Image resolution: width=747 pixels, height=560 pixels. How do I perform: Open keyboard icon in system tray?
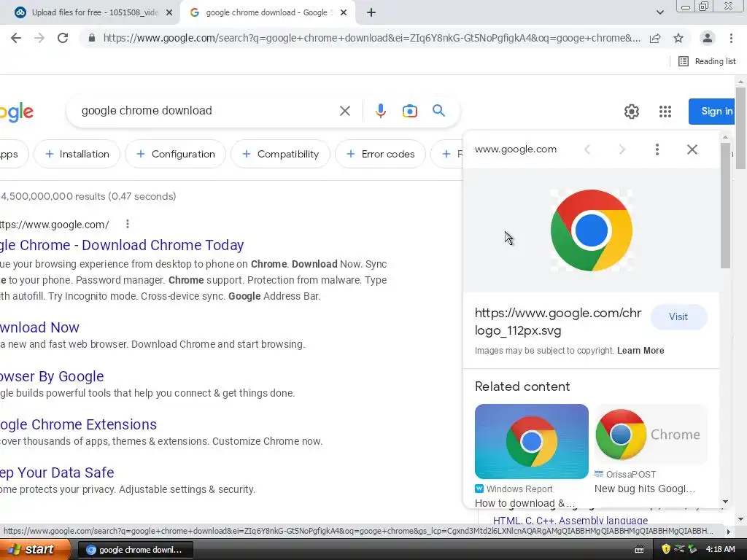[x=639, y=550]
